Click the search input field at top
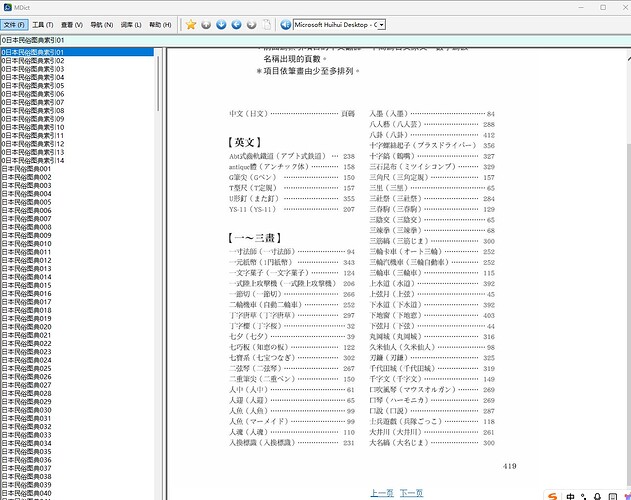 [316, 40]
